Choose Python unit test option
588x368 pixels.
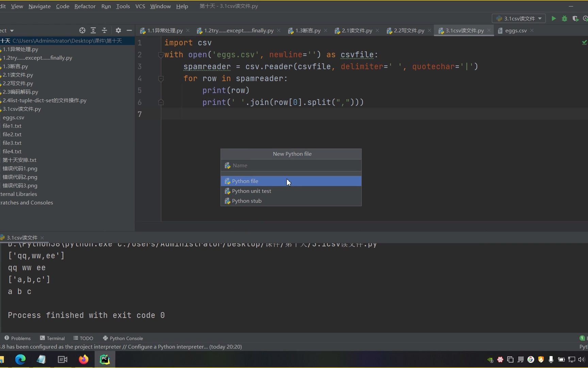click(x=291, y=191)
